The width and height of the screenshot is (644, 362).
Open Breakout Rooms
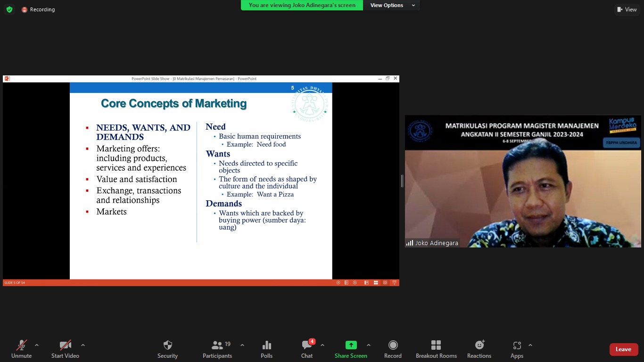(x=436, y=349)
